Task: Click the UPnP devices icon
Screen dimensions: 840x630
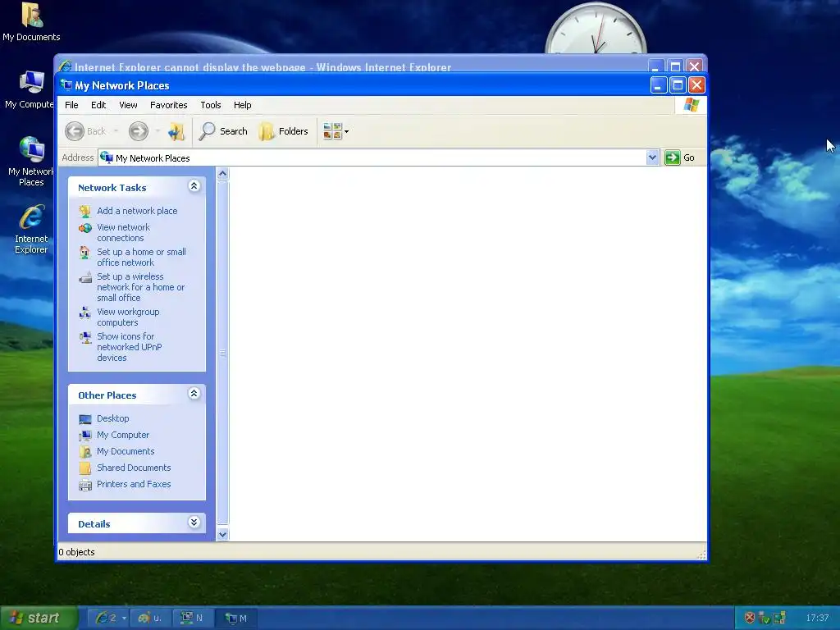Action: click(84, 337)
